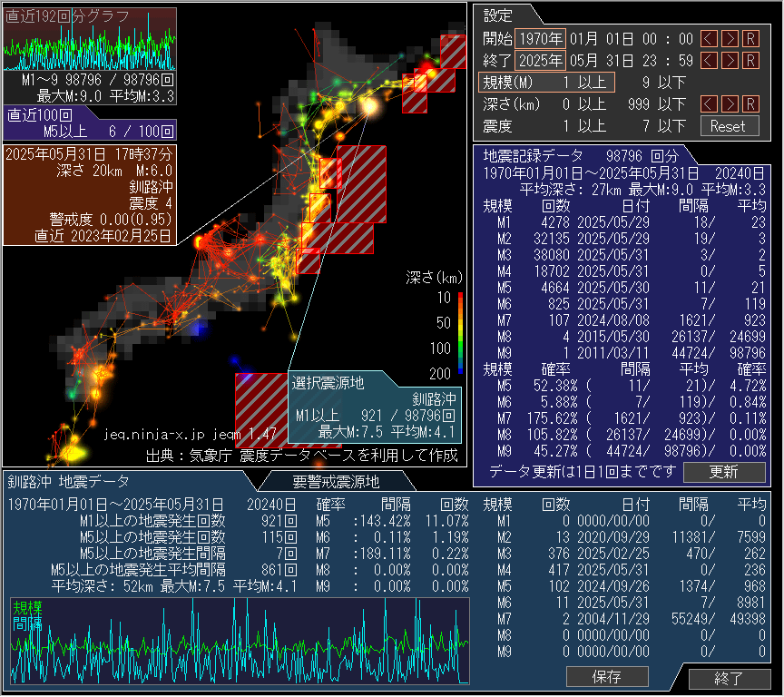This screenshot has height=697, width=784.
Task: Click the 23 : 59 end time value
Action: [x=668, y=61]
